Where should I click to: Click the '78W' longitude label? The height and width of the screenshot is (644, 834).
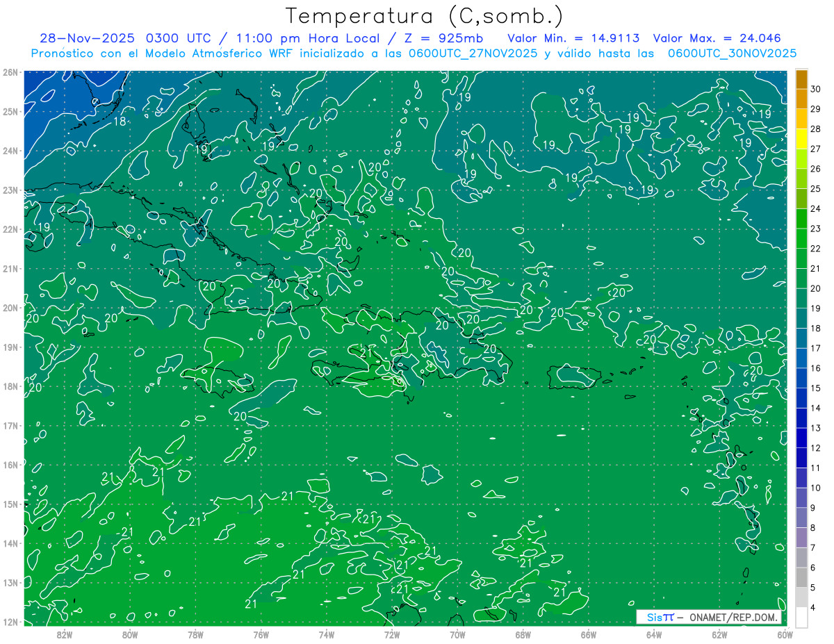[195, 634]
